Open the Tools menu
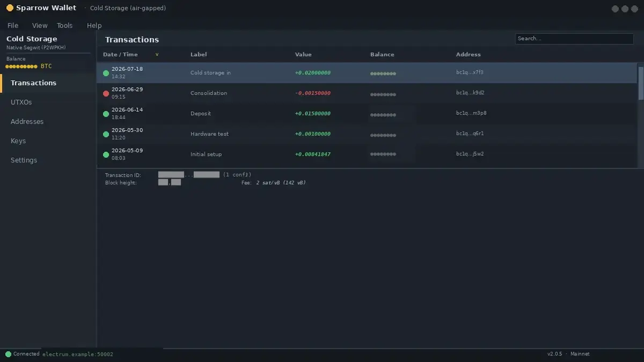This screenshot has height=362, width=644. pos(64,25)
